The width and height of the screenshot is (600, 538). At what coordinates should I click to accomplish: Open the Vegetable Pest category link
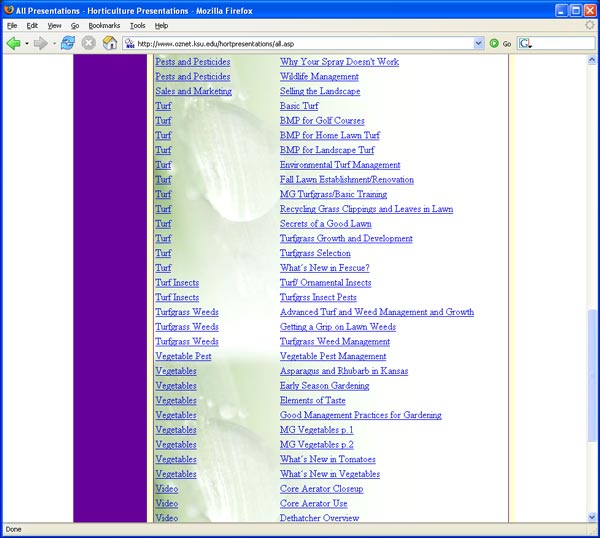click(183, 356)
